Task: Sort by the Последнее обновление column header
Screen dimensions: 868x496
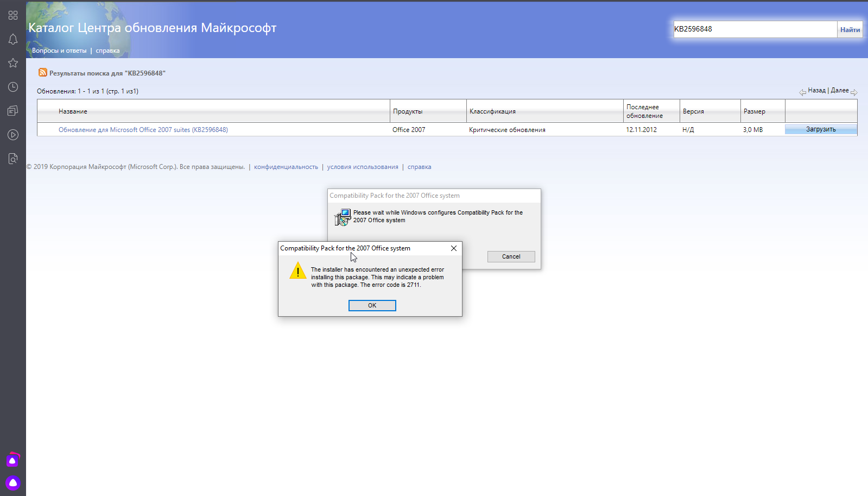Action: point(644,111)
